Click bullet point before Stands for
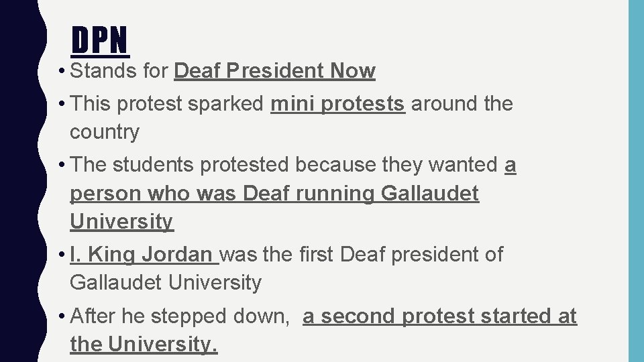 pos(61,70)
